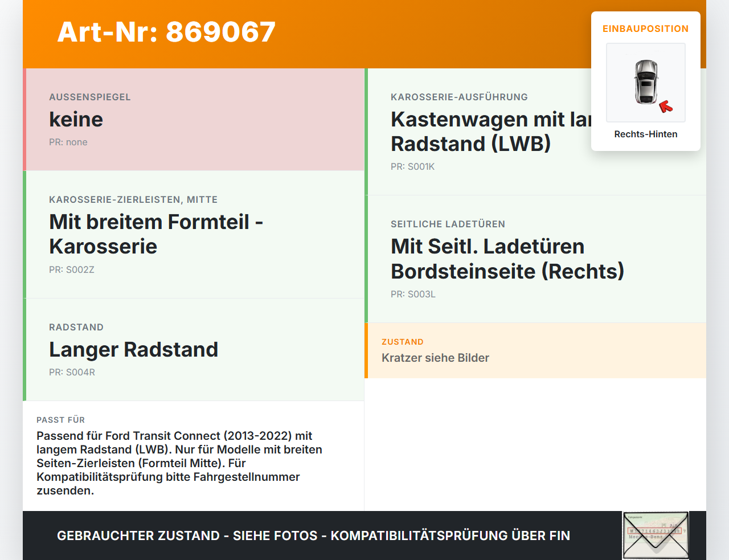Click 'Mit Seitl. Ladetüren Bordsteinseite (Rechts)' value
Viewport: 729px width, 560px height.
(507, 259)
